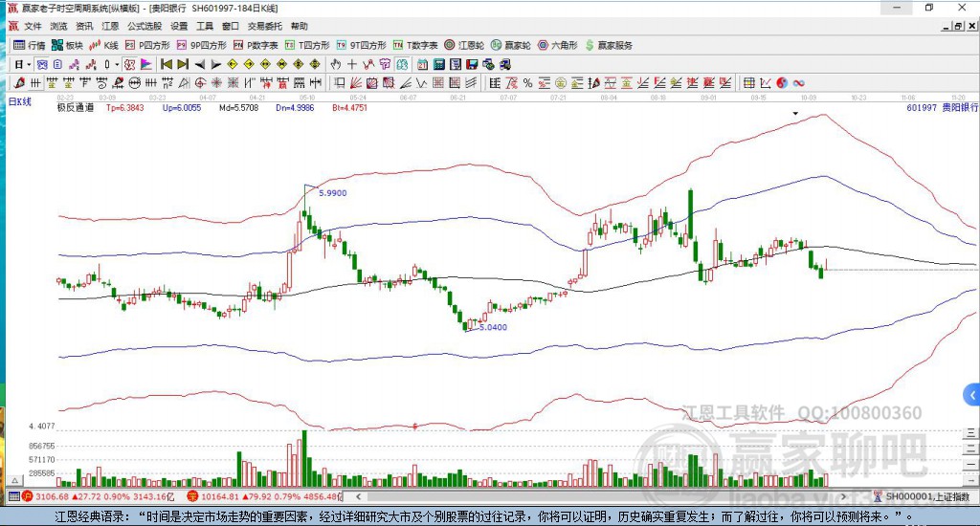This screenshot has width=980, height=526.
Task: Expand the 0 value dropdown arrow
Action: (x=116, y=64)
